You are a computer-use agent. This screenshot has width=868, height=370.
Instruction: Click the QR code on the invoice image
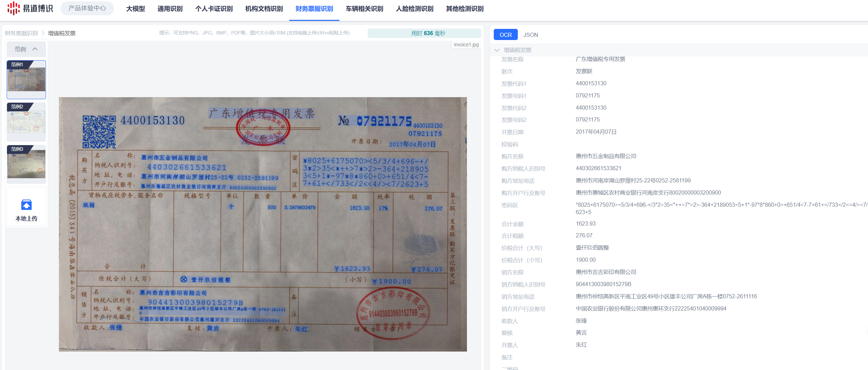pos(99,132)
